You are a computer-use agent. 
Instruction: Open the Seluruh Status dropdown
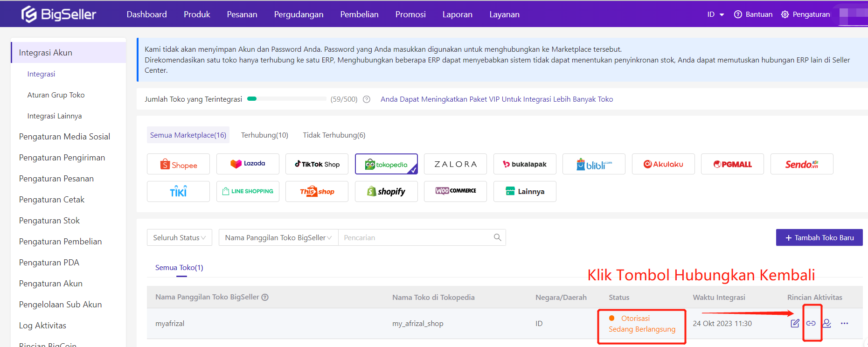coord(180,237)
